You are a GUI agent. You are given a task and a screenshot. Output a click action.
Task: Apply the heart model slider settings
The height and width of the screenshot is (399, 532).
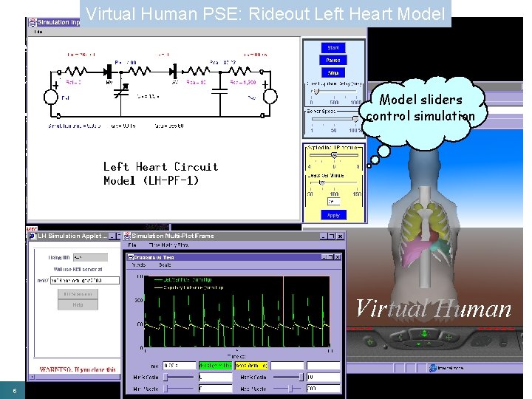pyautogui.click(x=333, y=215)
